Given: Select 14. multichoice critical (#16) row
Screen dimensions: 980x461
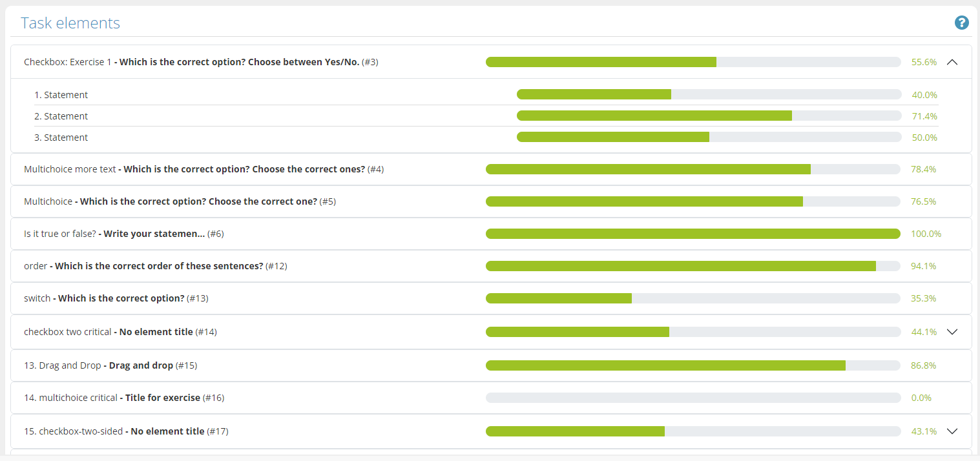Looking at the screenshot, I should click(491, 398).
